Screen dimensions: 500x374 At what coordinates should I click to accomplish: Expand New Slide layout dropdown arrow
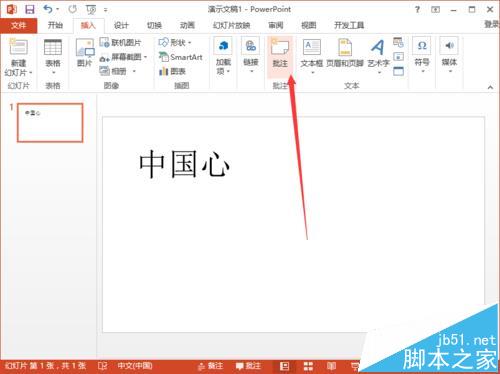coord(31,72)
